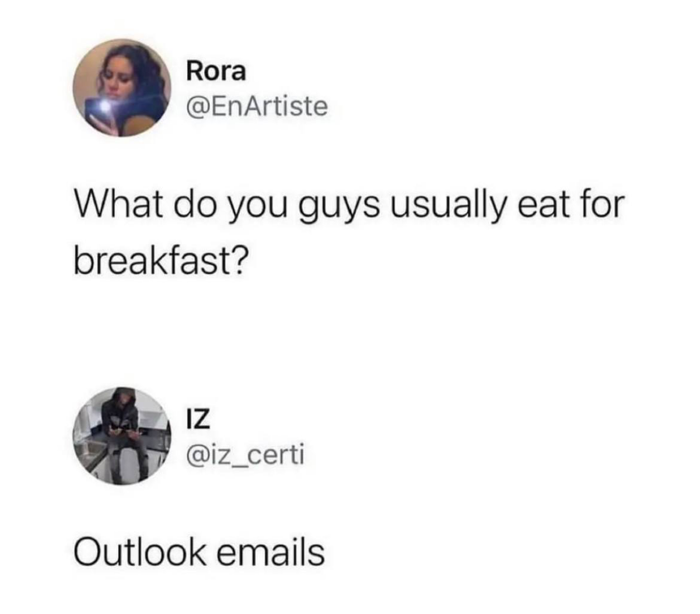This screenshot has height=614, width=700.
Task: Click the display name Rora
Action: 216,72
